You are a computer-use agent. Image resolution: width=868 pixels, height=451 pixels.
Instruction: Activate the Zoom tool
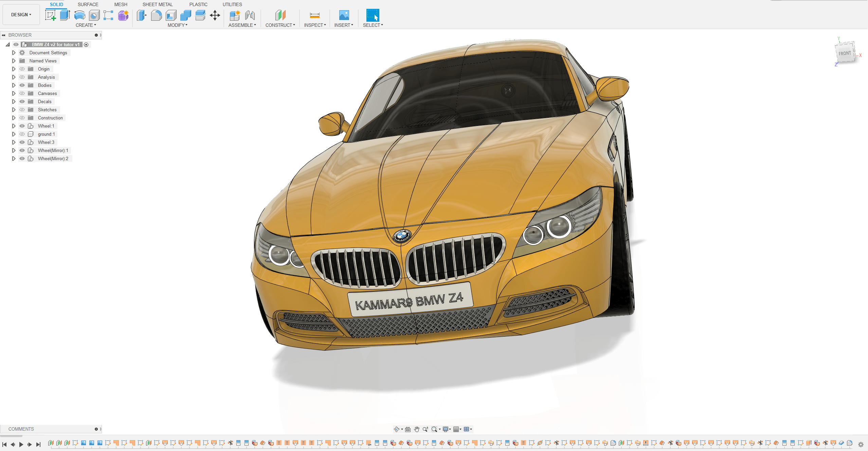coord(425,429)
